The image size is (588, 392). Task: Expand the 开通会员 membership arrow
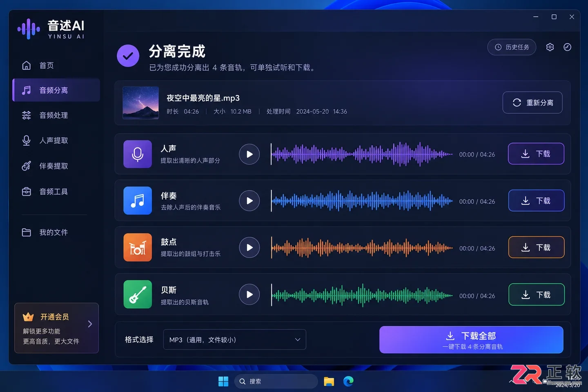(x=90, y=324)
